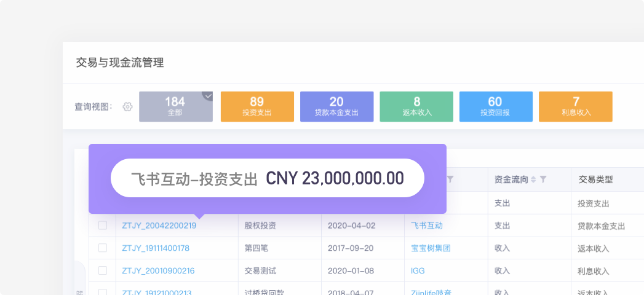Tick checkbox for row ZTJY_20042200219
The image size is (644, 295).
[102, 226]
